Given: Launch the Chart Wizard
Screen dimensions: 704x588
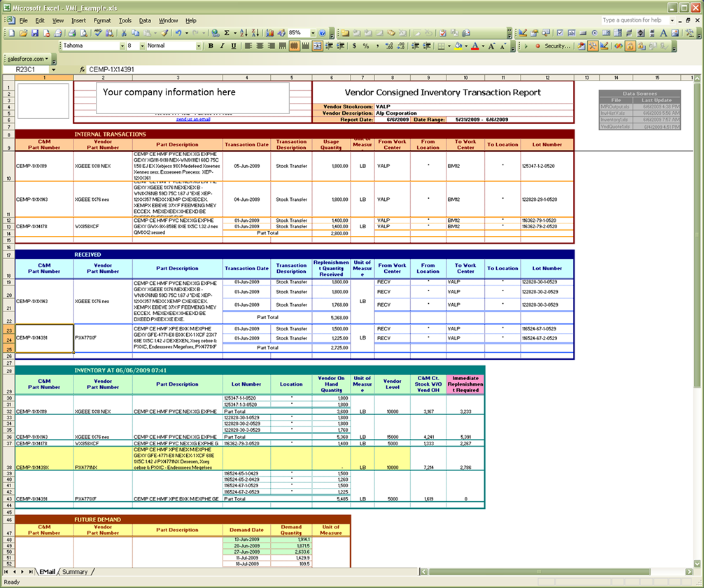Looking at the screenshot, I should point(270,33).
